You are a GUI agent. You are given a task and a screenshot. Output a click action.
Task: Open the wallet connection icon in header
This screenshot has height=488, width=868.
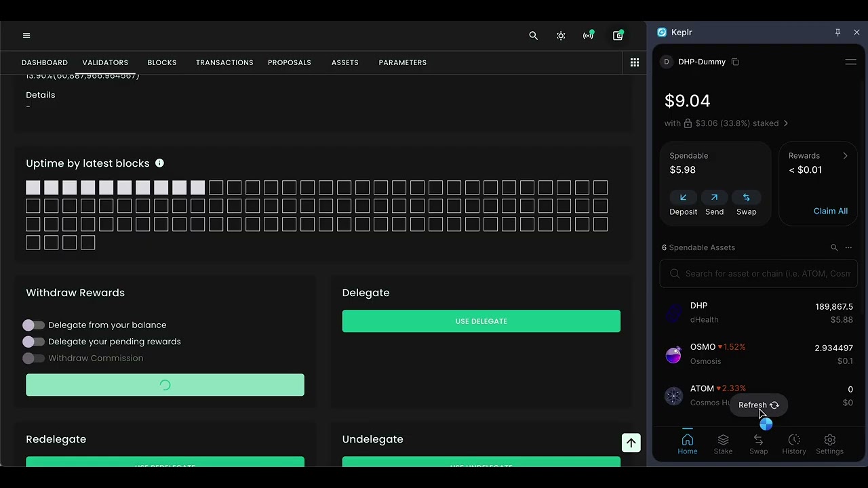618,35
